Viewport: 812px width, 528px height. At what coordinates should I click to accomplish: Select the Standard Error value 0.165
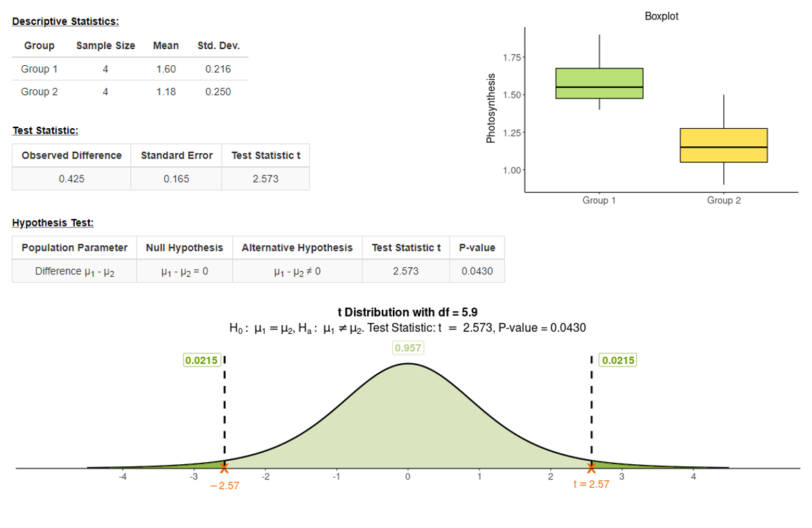click(x=177, y=179)
